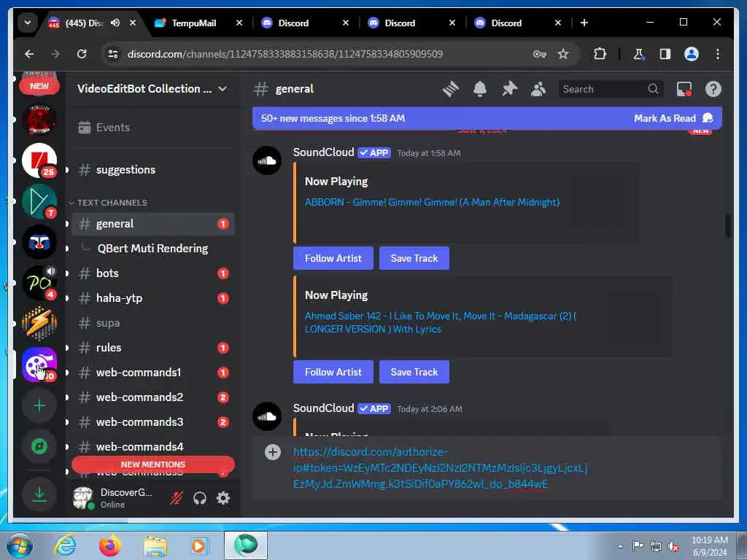Select the supa channel

click(x=152, y=323)
